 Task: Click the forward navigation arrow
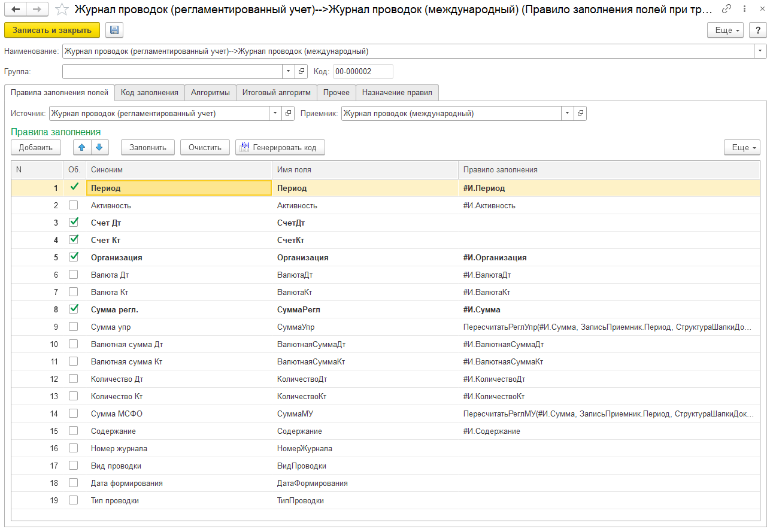point(37,9)
